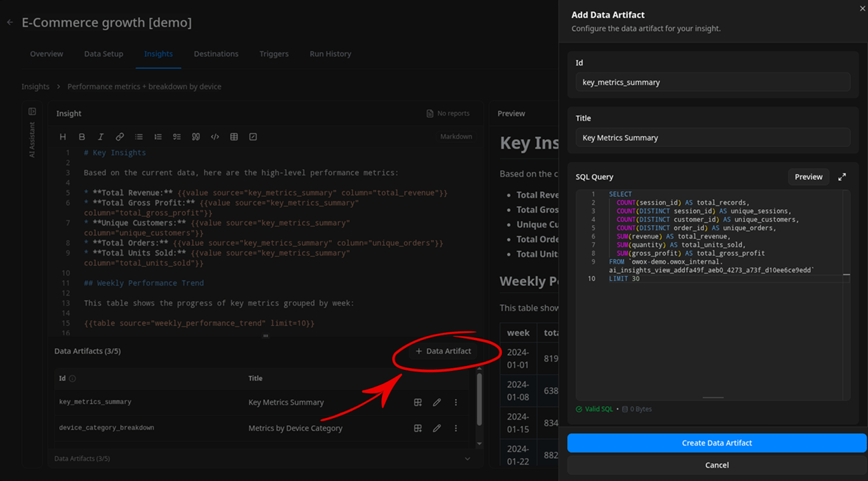The width and height of the screenshot is (868, 481).
Task: Apply a heading with the H icon
Action: click(x=62, y=136)
